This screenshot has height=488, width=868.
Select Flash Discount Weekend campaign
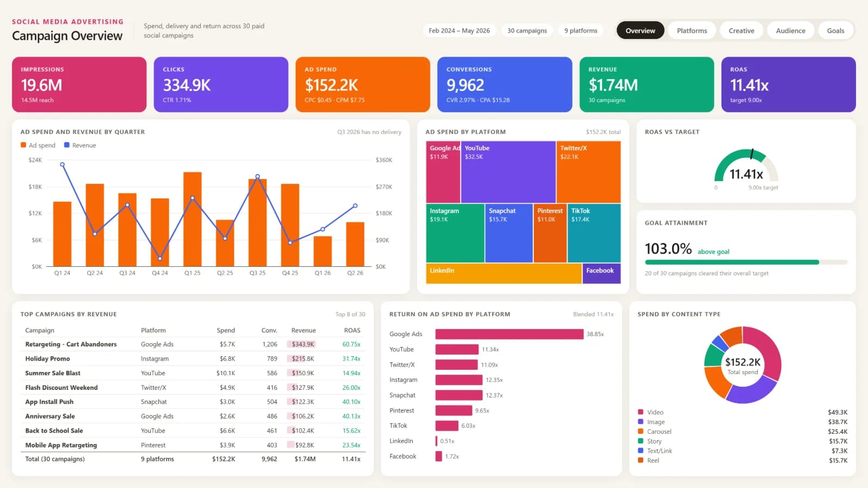193,388
